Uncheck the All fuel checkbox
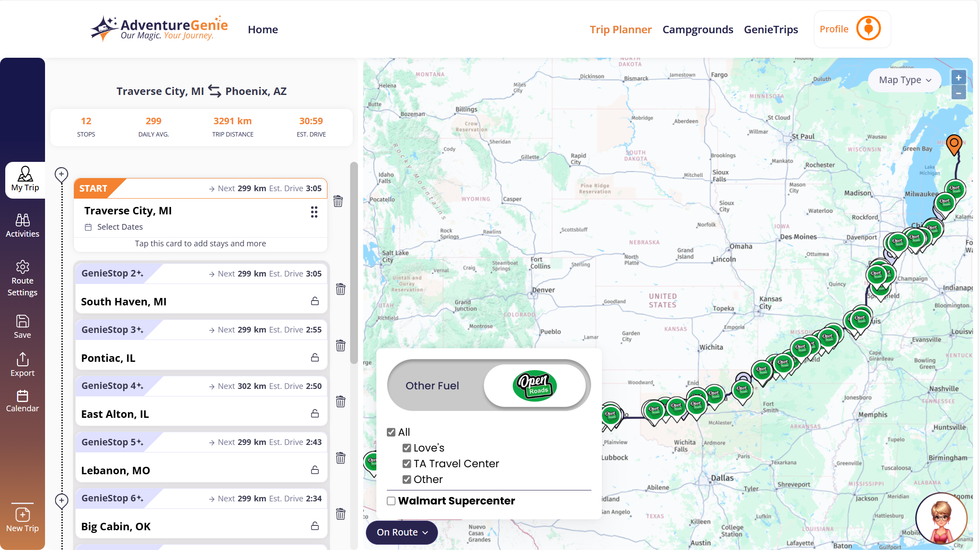 tap(391, 432)
